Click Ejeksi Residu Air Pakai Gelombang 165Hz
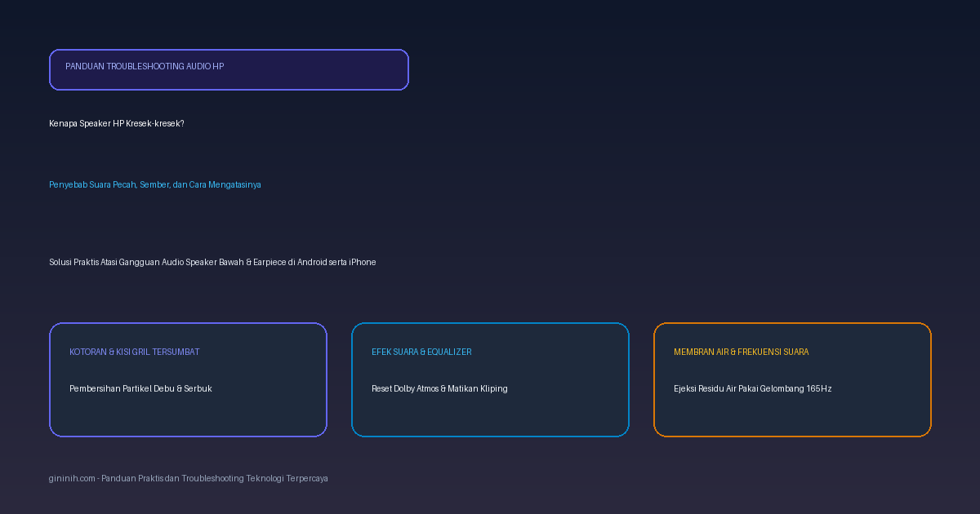Screen dimensions: 980x514 click(752, 388)
